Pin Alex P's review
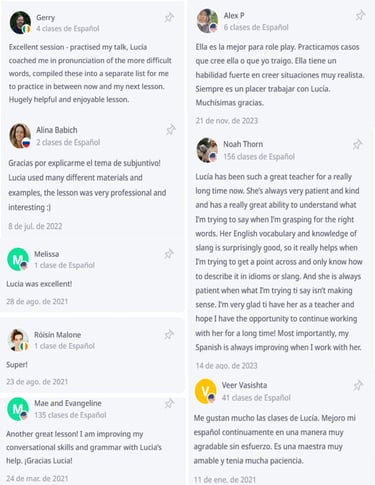Screen dimensions: 375x485 (x=360, y=15)
